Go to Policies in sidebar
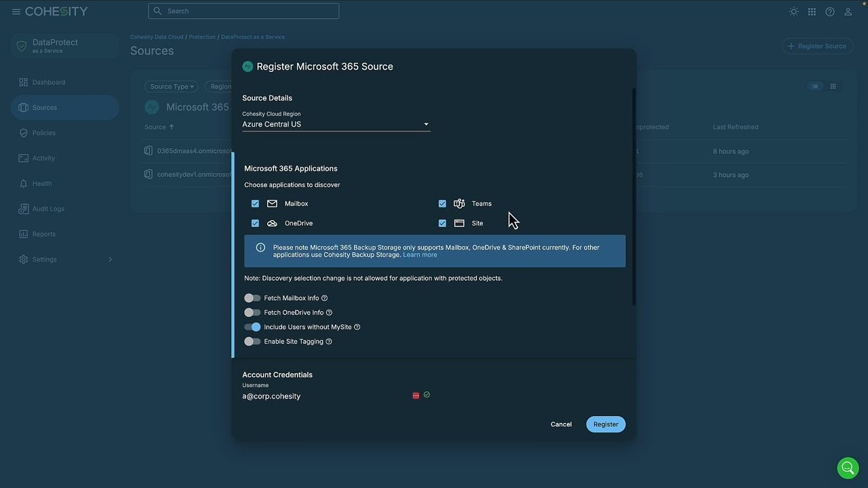 65,133
